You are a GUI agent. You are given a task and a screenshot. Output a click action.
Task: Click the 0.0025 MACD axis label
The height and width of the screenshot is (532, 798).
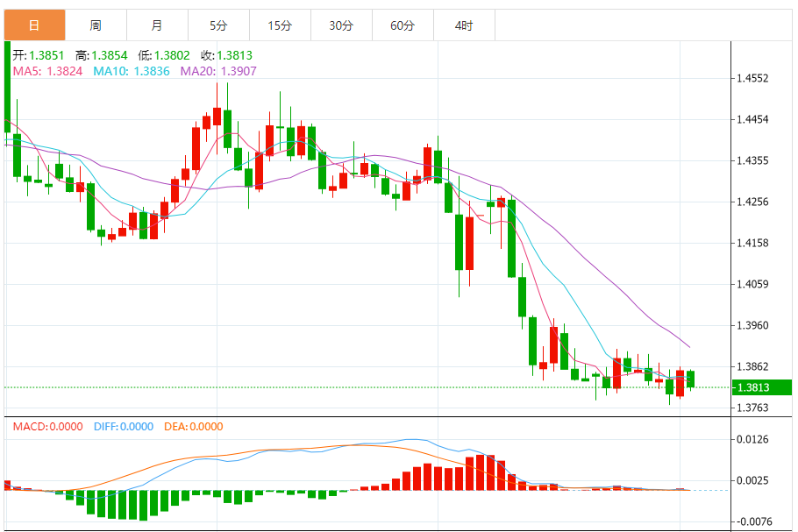coord(752,480)
